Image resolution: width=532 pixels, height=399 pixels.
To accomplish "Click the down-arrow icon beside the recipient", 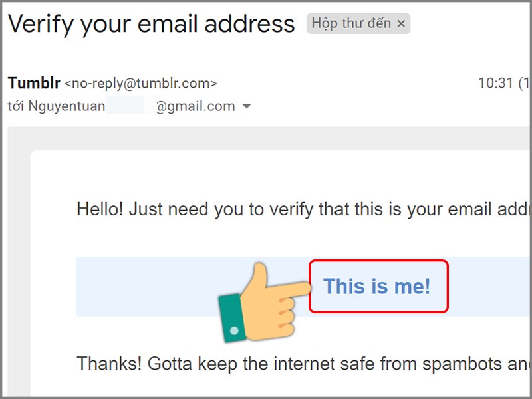I will (x=247, y=106).
